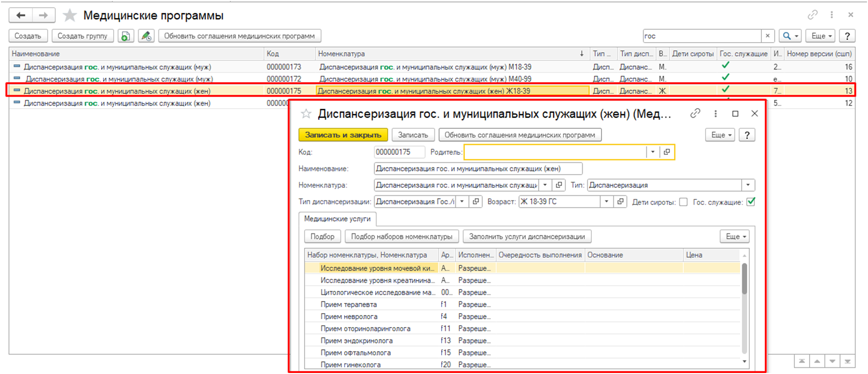This screenshot has height=374, width=868.
Task: Open the Номенклатура field's linked item icon
Action: pos(559,185)
